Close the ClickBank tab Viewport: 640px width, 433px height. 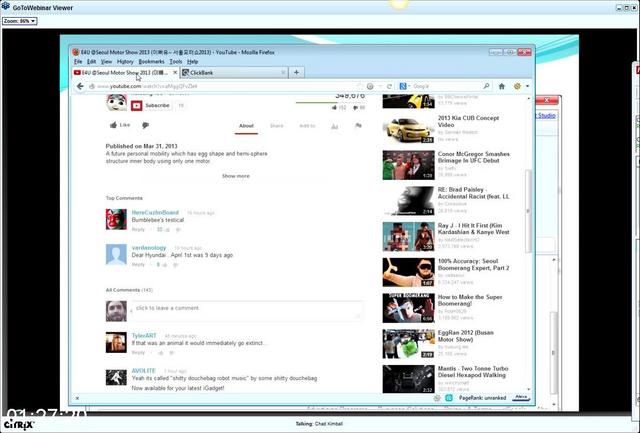tap(283, 73)
